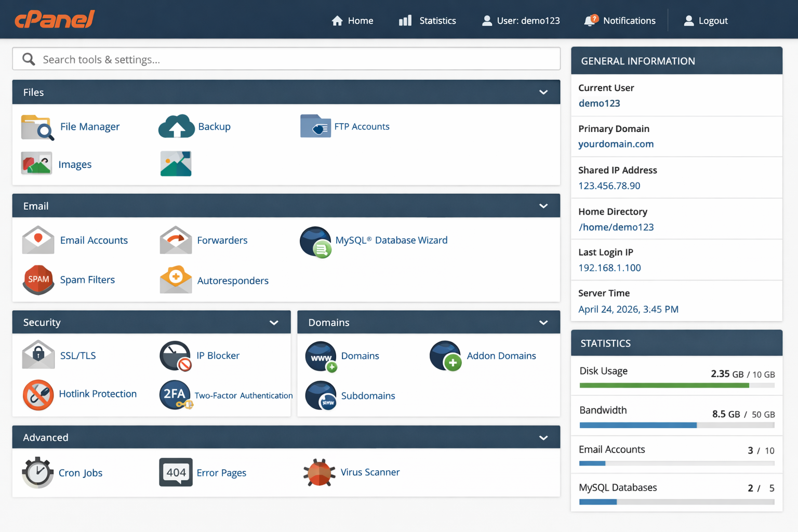Go to Statistics in top navigation

pos(427,21)
